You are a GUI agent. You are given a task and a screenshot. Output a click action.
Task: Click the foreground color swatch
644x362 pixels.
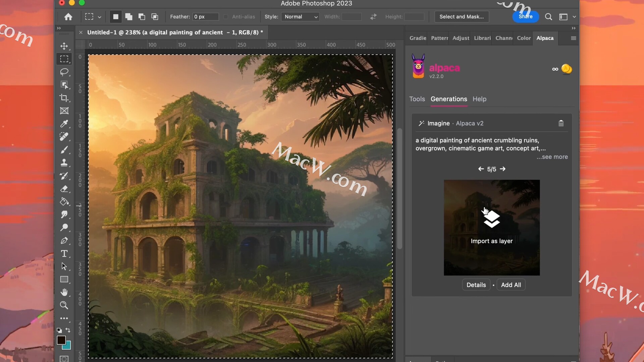pos(61,340)
